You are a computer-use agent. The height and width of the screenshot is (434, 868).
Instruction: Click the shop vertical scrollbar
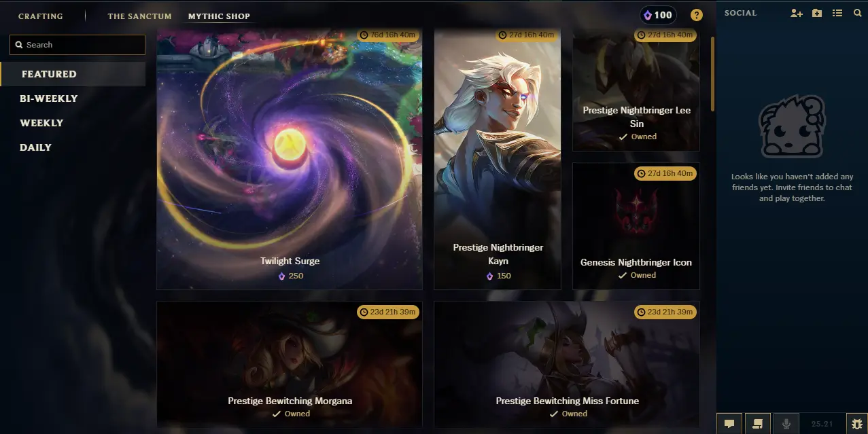click(x=712, y=73)
